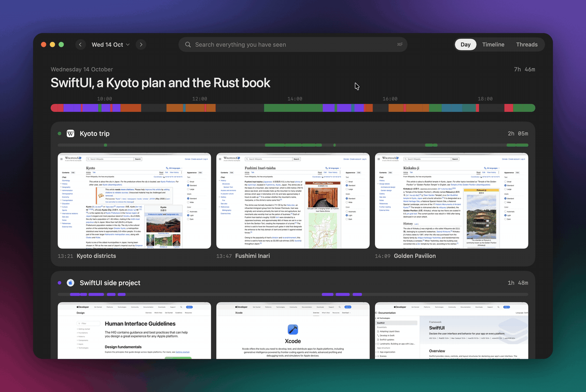Open the SwiftUI side project thread title
This screenshot has height=392, width=586.
(110, 283)
